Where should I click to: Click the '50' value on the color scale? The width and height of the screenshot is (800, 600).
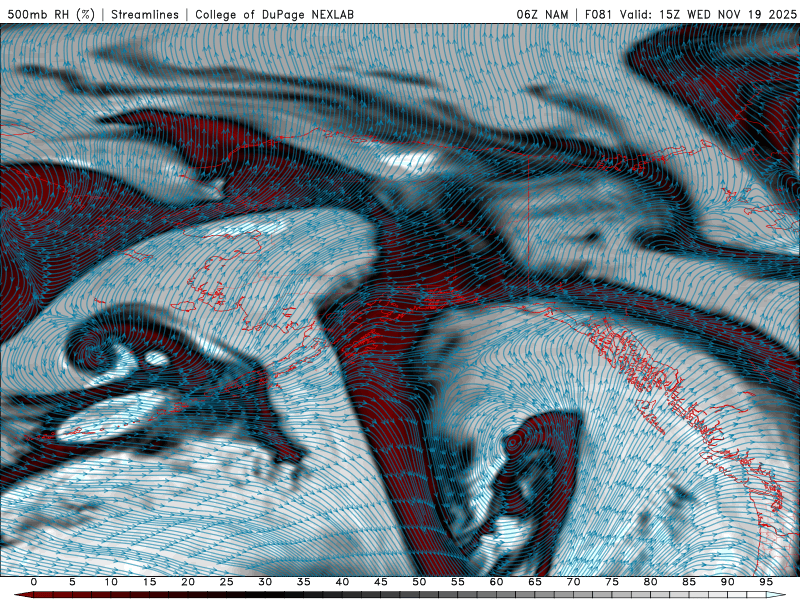pos(419,582)
